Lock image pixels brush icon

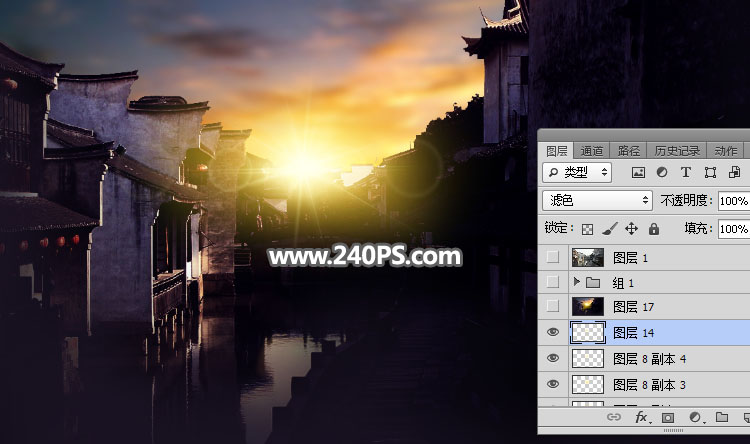tap(609, 229)
